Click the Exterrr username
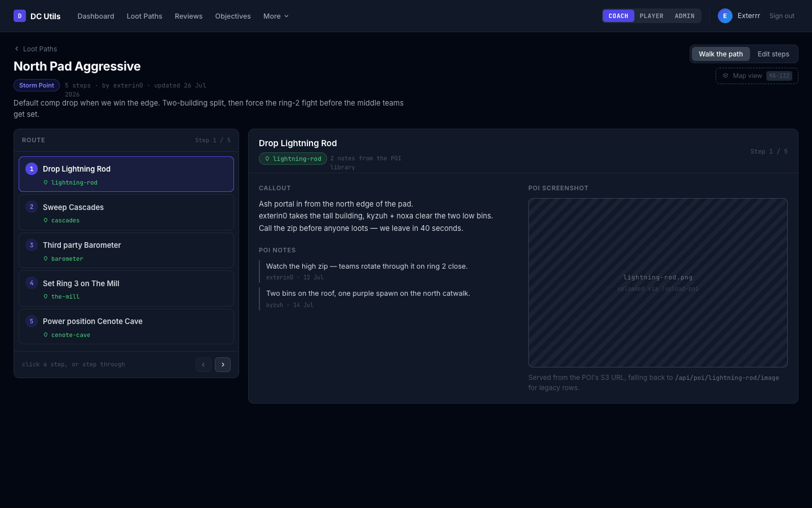Image resolution: width=812 pixels, height=508 pixels. [x=748, y=16]
